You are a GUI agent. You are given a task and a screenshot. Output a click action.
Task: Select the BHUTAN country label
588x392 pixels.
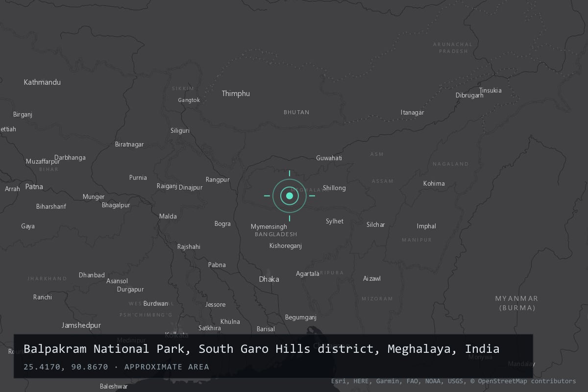click(296, 112)
